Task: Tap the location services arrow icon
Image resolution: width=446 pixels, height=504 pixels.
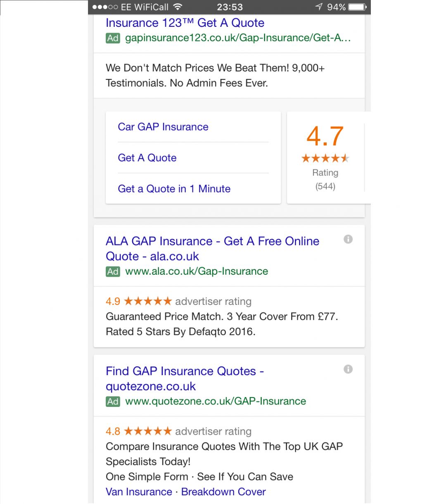Action: pyautogui.click(x=318, y=7)
